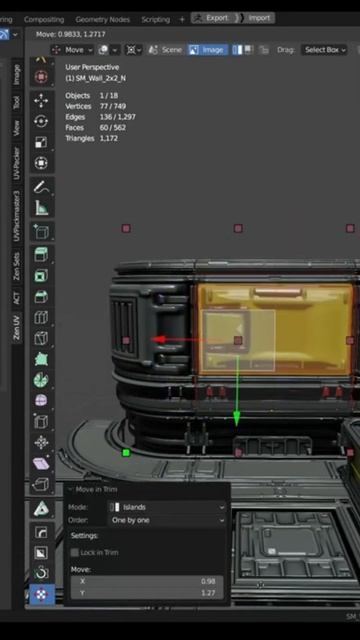Click the red X-axis gizmo arrow
The width and height of the screenshot is (360, 640).
pyautogui.click(x=159, y=340)
